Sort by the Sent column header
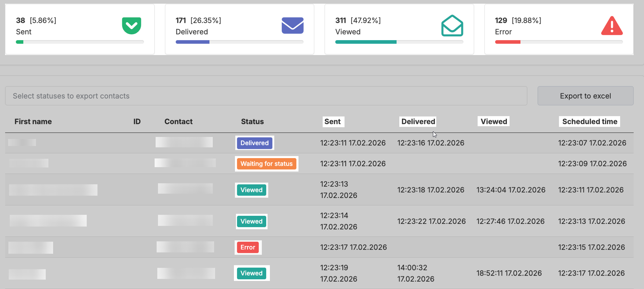This screenshot has height=289, width=644. tap(332, 122)
